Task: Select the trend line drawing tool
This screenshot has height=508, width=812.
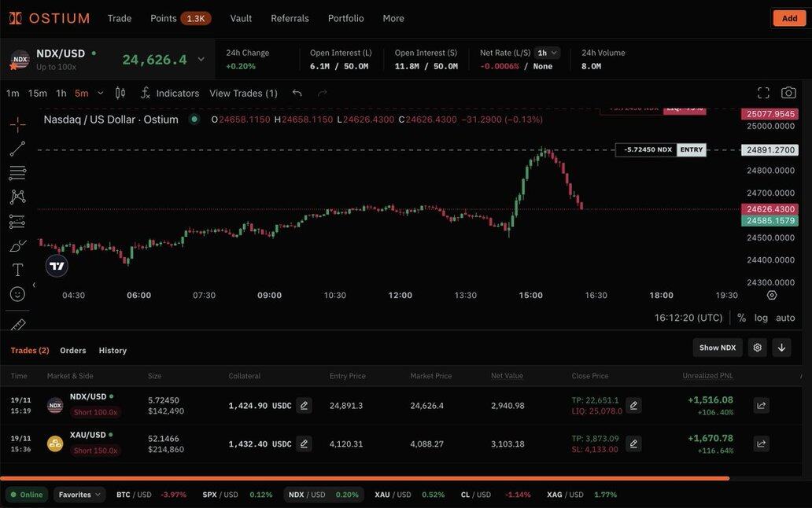Action: pyautogui.click(x=17, y=149)
